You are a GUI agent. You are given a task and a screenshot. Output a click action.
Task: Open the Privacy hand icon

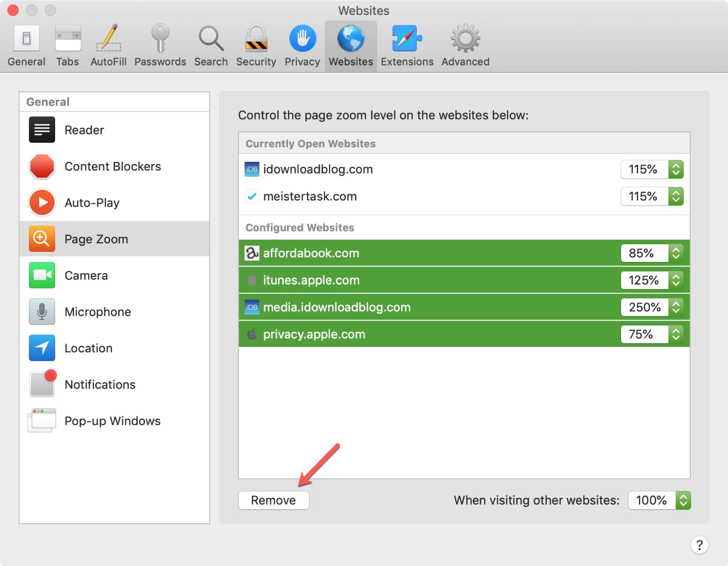[303, 38]
